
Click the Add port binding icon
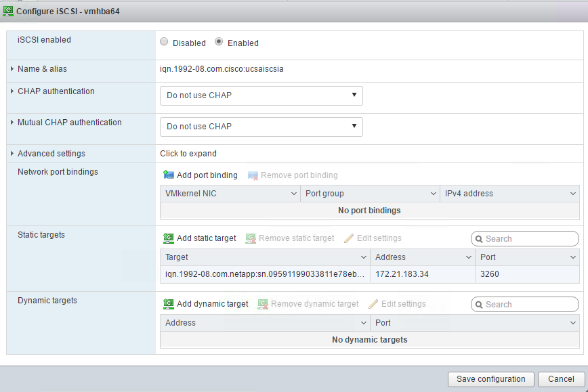pyautogui.click(x=169, y=175)
